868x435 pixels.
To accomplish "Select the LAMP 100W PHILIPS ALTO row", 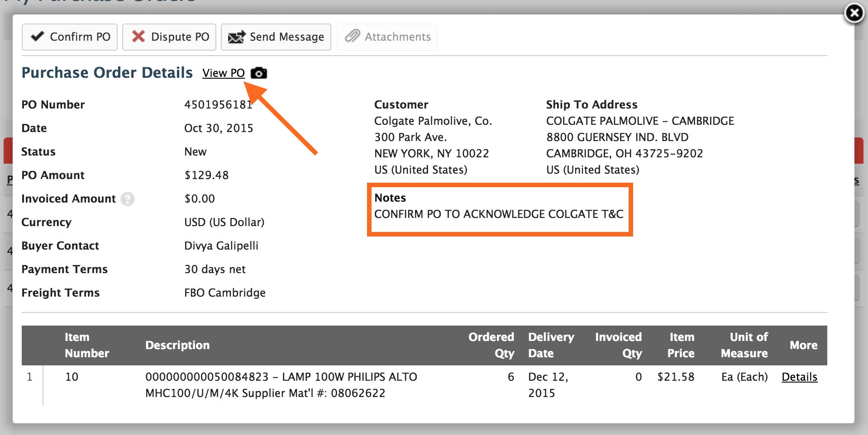I will [424, 385].
